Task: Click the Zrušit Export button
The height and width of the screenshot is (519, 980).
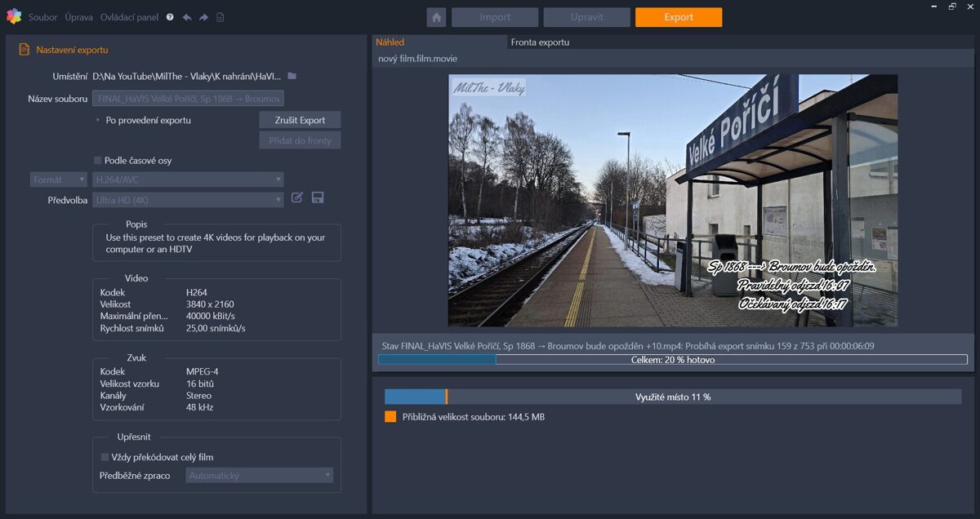Action: 300,120
